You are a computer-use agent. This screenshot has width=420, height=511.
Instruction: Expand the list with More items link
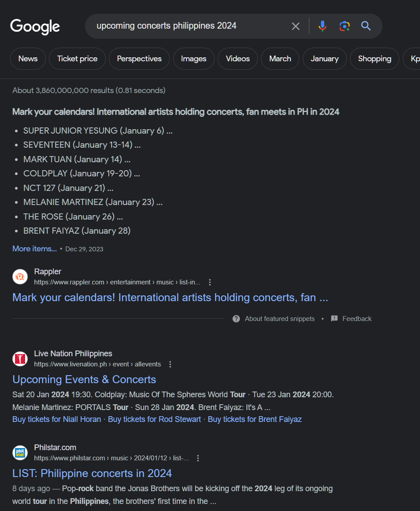pyautogui.click(x=34, y=249)
